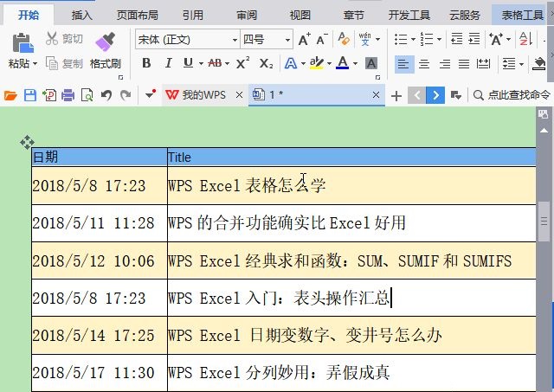Apply character shading A icon
This screenshot has width=554, height=392.
tap(371, 63)
